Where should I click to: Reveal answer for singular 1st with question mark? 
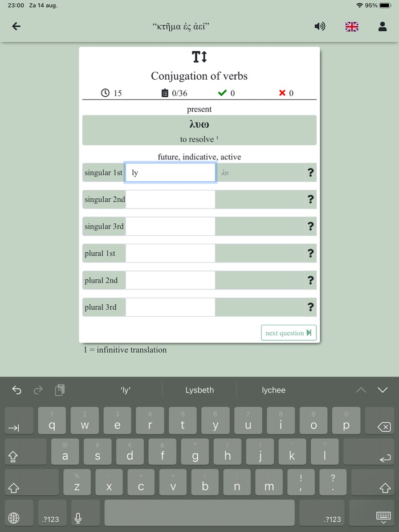[x=311, y=173]
